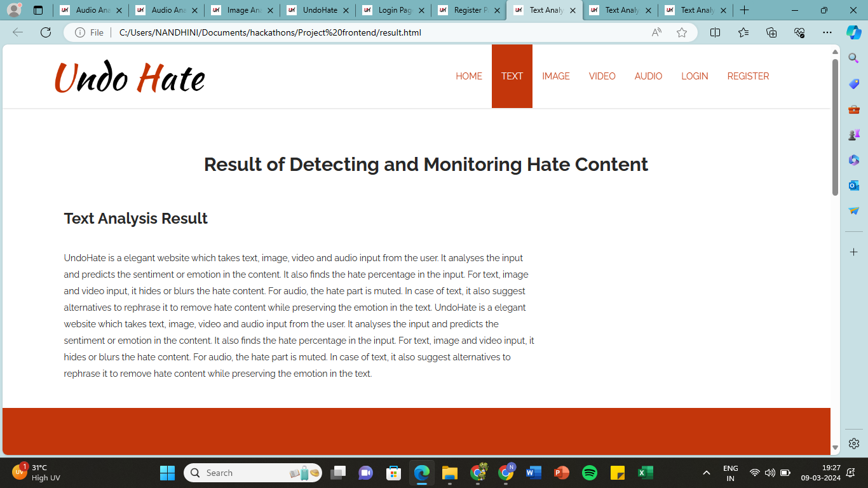868x488 pixels.
Task: View site information icon beside File
Action: click(80, 32)
